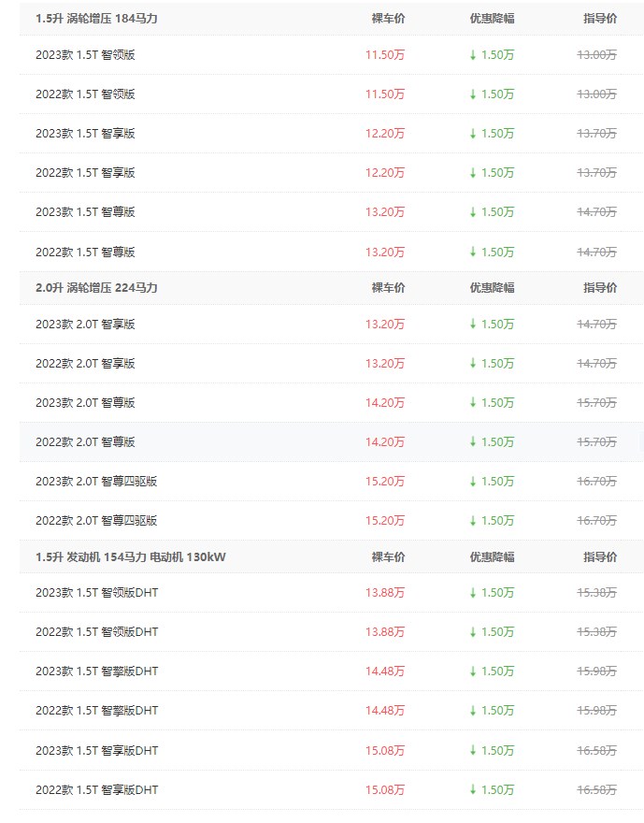Image resolution: width=644 pixels, height=823 pixels.
Task: Open 2022款 1.5T 智享版DHT model entry
Action: pyautogui.click(x=97, y=790)
